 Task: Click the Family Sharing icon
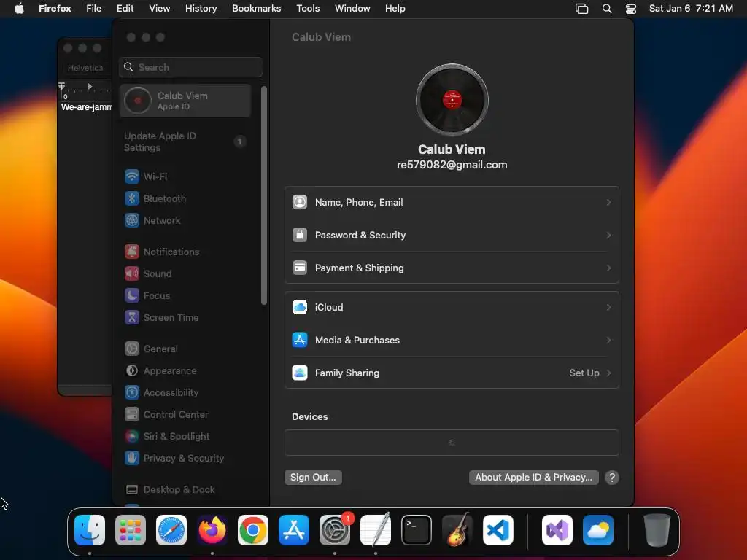pos(300,373)
